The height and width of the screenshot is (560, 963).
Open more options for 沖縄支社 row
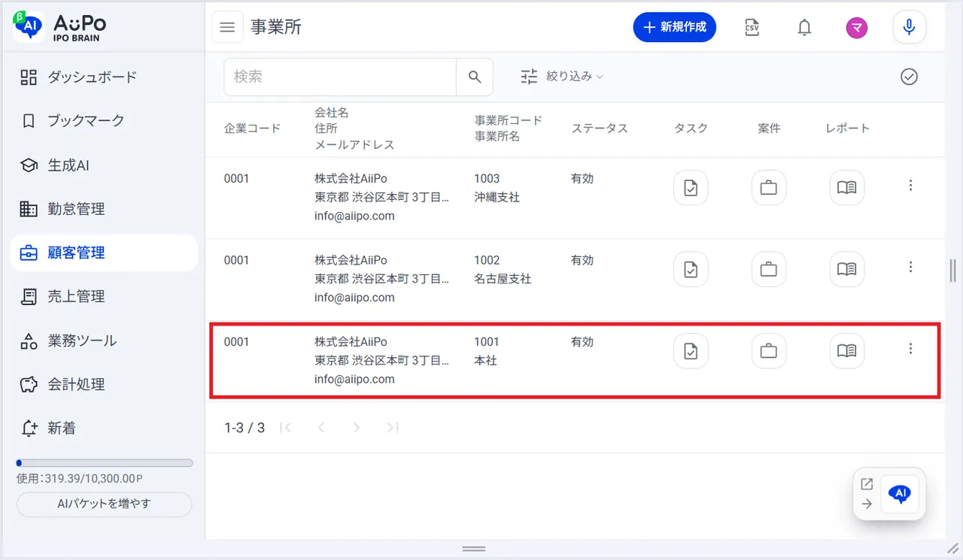click(910, 185)
